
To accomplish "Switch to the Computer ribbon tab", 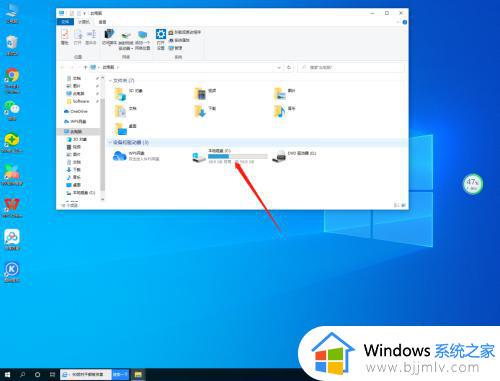I will (84, 22).
